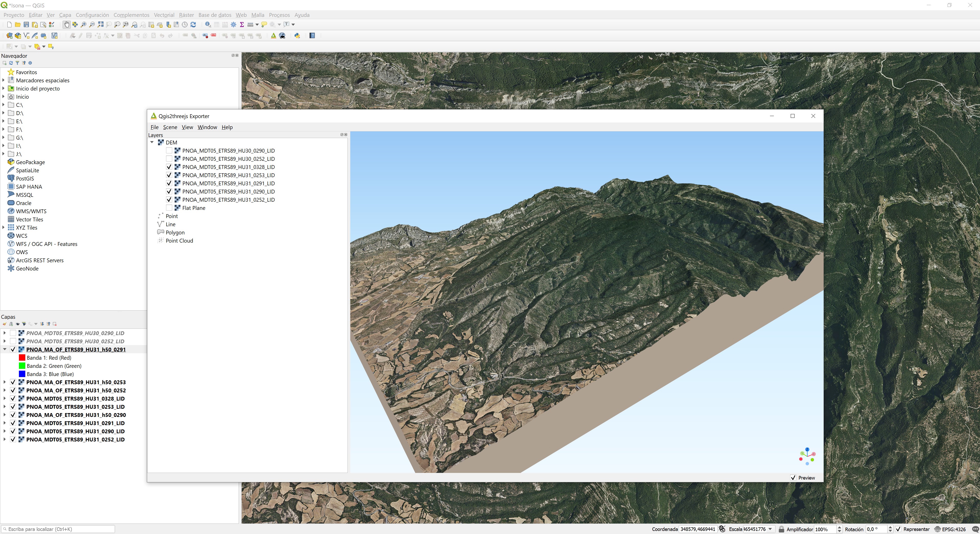Open the Escala scale dropdown

coord(770,529)
